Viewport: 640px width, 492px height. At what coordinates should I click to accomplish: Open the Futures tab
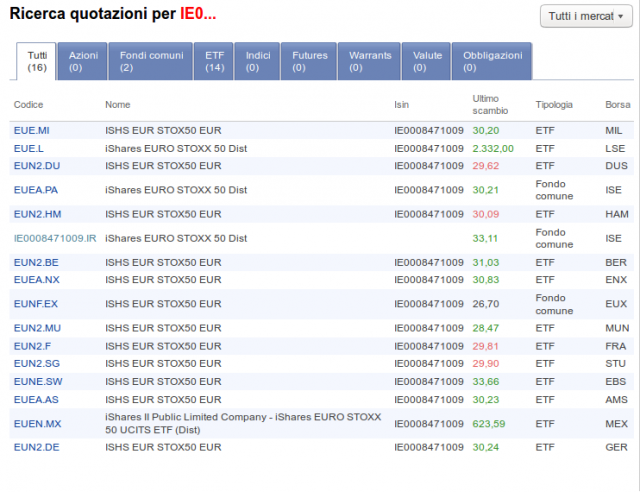click(x=309, y=61)
